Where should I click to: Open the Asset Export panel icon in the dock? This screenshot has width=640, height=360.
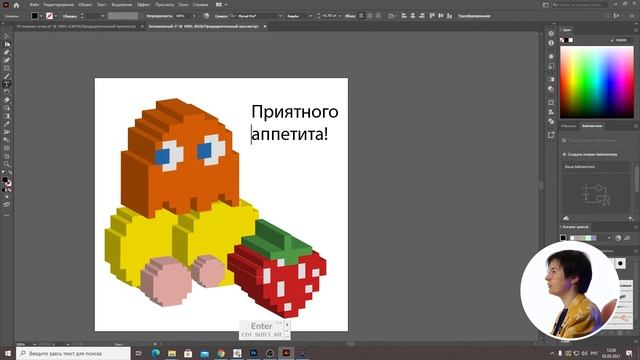coord(551,135)
